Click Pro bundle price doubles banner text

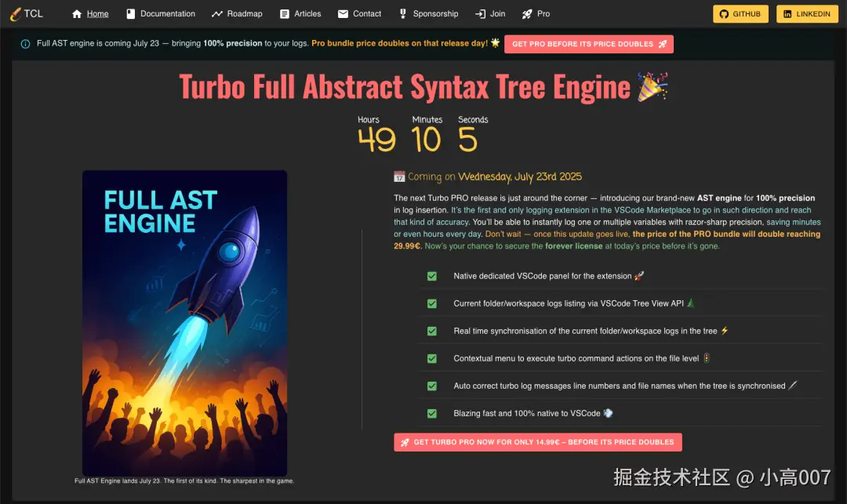pyautogui.click(x=399, y=44)
